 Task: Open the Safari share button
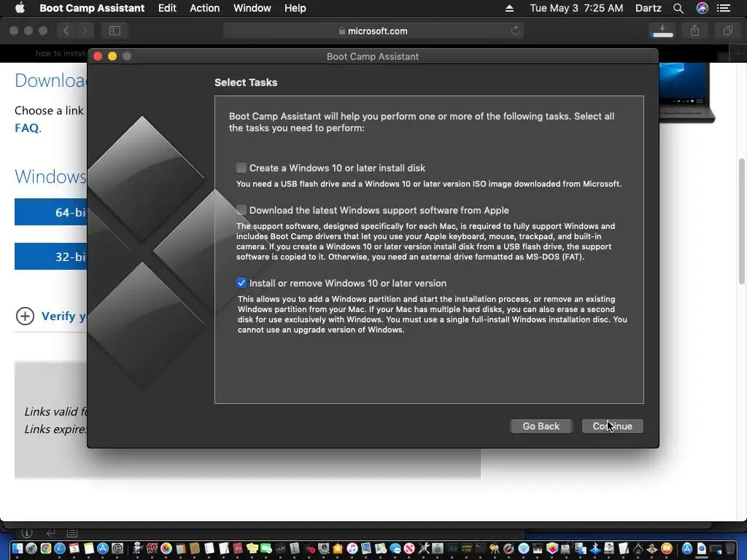[695, 31]
